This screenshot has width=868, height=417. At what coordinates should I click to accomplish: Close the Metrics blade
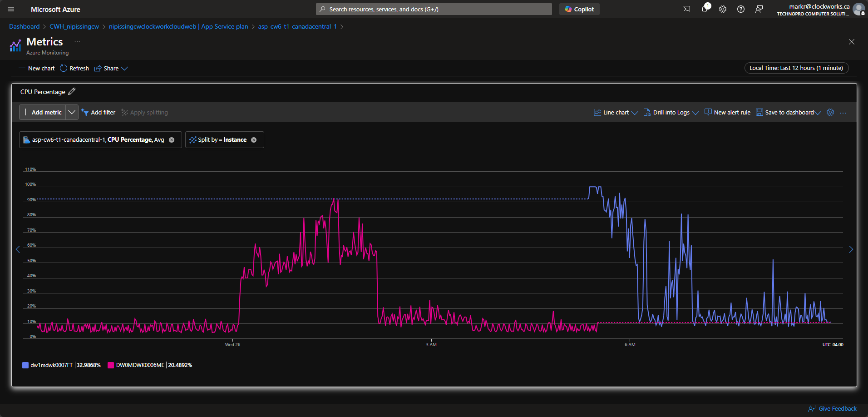tap(852, 42)
